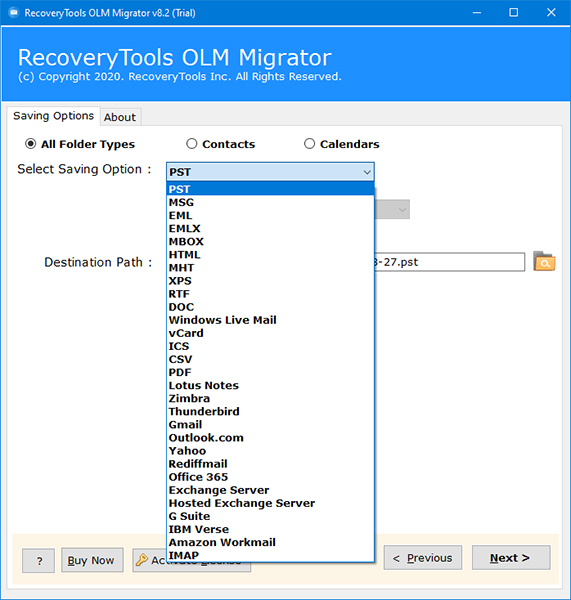Select Hosted Exchange Server entry

(x=270, y=503)
